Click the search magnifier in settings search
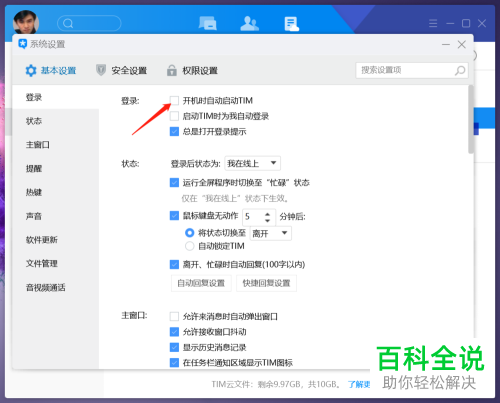 460,70
